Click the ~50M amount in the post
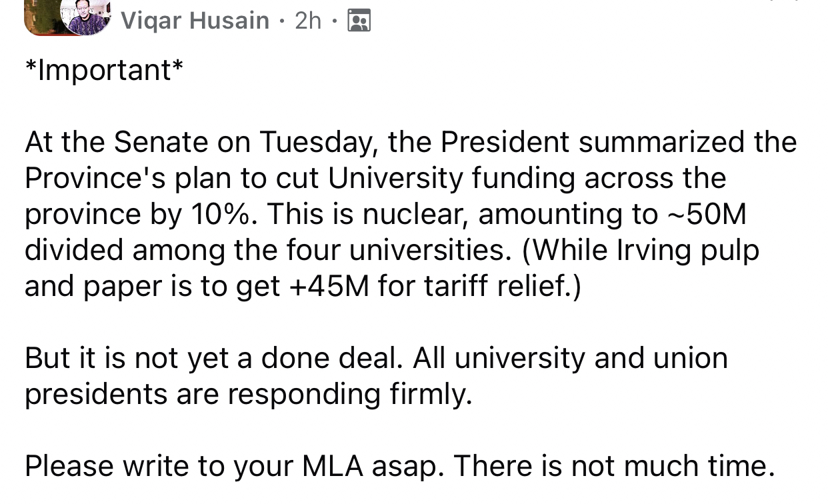This screenshot has width=828, height=504. pyautogui.click(x=705, y=214)
